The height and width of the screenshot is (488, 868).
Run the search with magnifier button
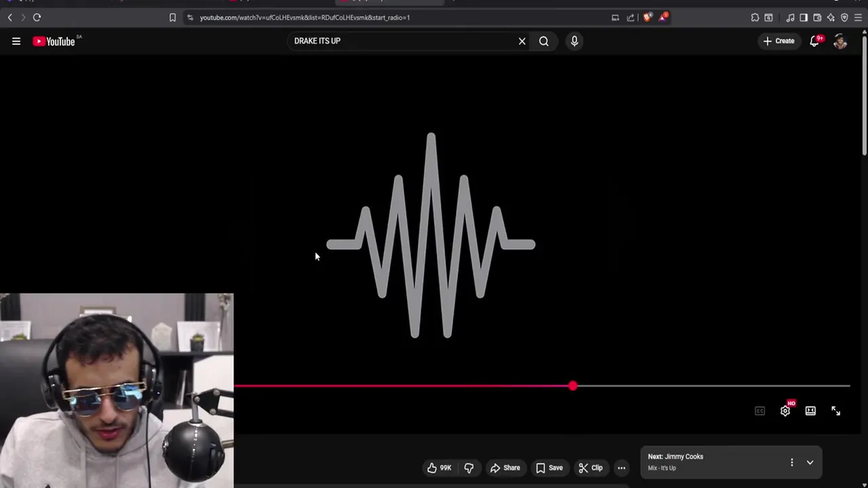544,41
